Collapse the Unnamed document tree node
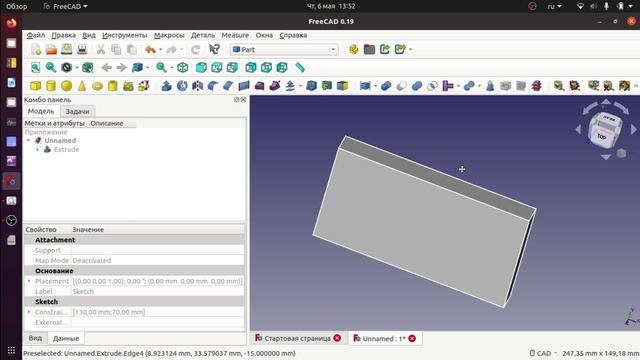The image size is (640, 360). (x=28, y=140)
